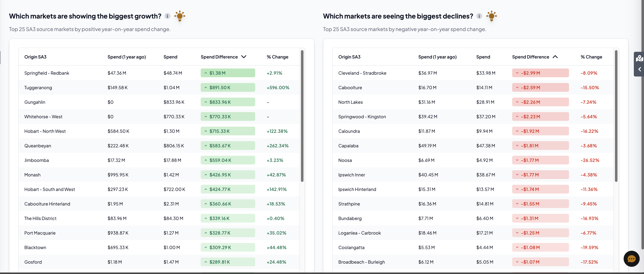This screenshot has width=644, height=274.
Task: Click the $891.50 K green difference bar
Action: [228, 88]
